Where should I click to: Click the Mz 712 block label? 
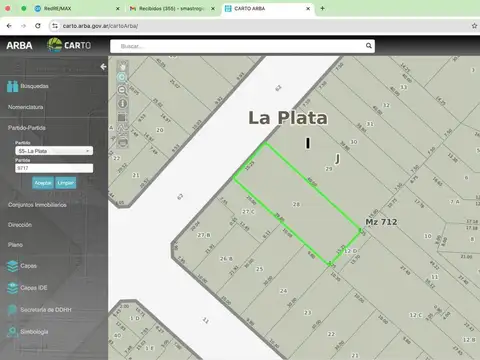coord(381,222)
